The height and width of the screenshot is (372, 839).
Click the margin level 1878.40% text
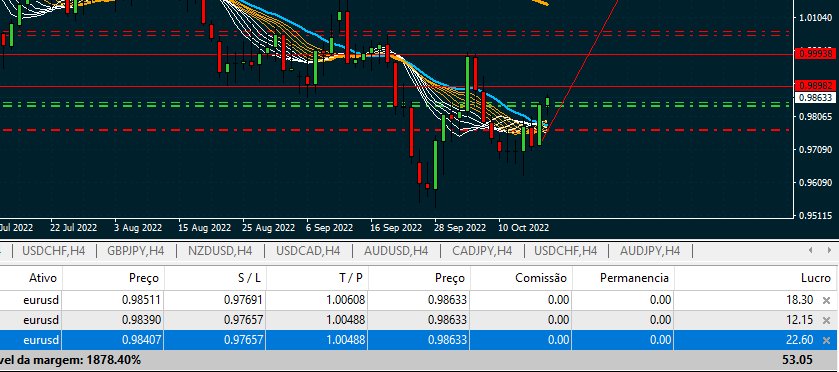pyautogui.click(x=113, y=360)
